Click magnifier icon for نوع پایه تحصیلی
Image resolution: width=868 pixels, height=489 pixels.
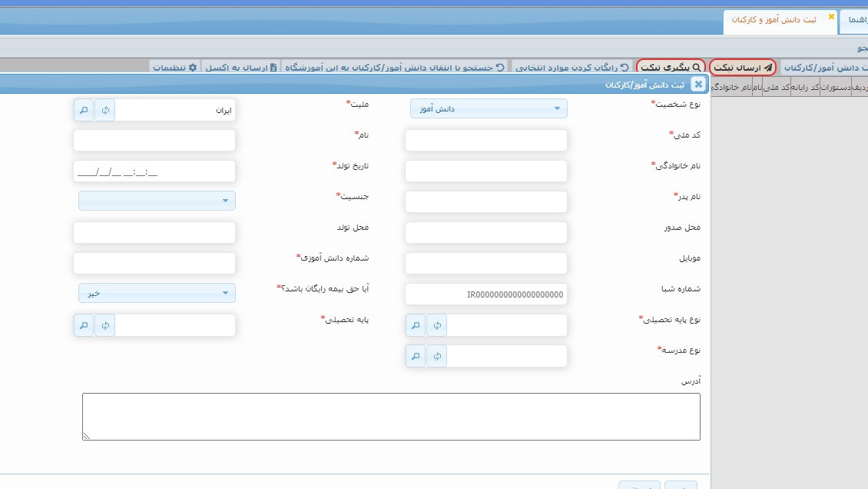pyautogui.click(x=416, y=325)
